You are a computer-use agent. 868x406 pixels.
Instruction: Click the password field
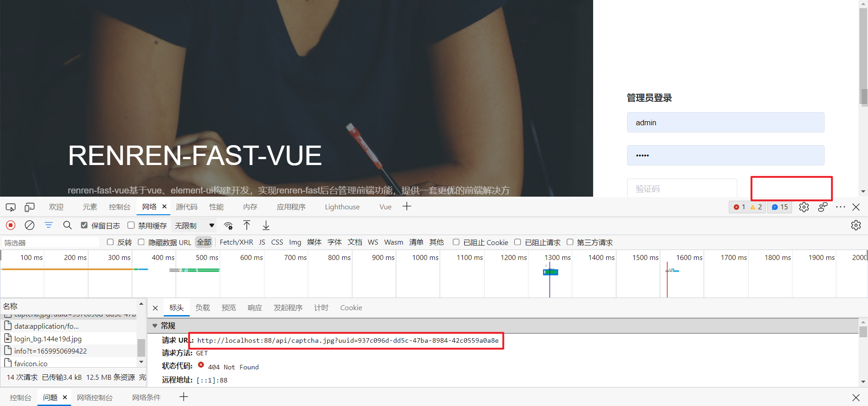tap(726, 156)
